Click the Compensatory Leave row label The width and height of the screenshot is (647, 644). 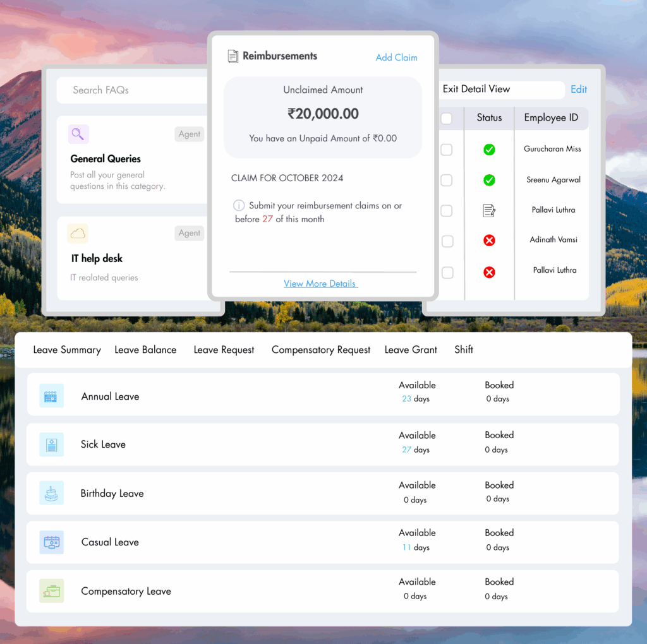click(126, 591)
